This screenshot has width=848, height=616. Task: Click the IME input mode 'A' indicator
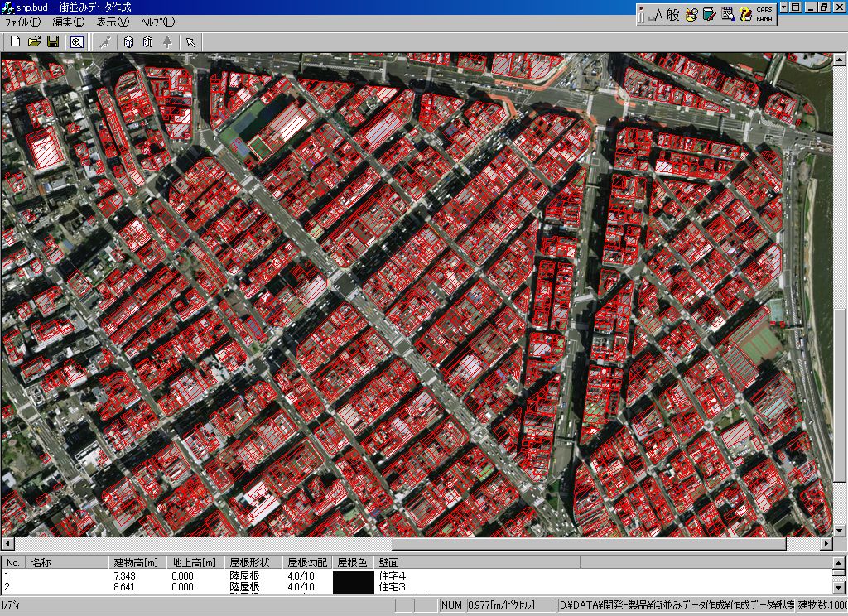click(658, 15)
